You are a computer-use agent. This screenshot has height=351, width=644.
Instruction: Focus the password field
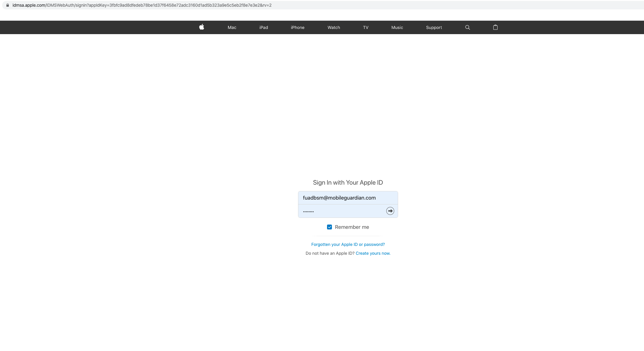coord(348,211)
